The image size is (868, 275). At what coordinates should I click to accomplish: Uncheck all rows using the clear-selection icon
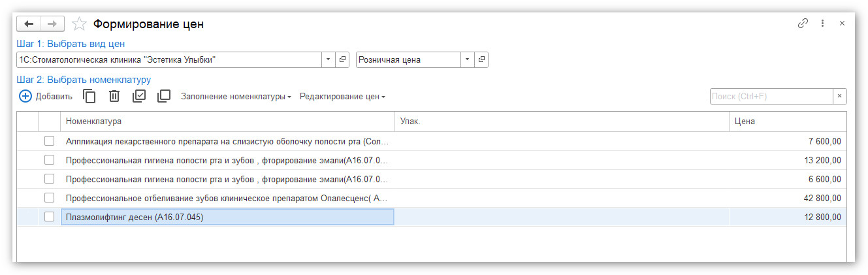tap(164, 96)
